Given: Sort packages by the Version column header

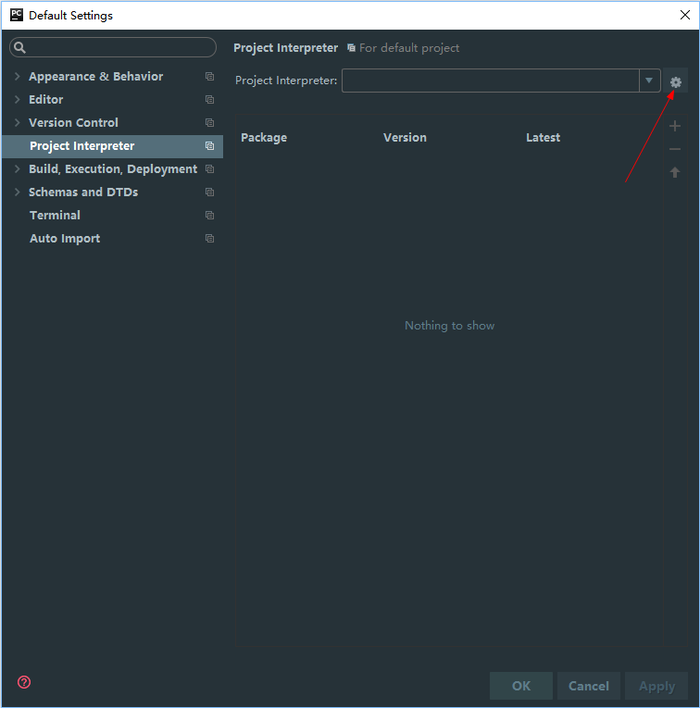Looking at the screenshot, I should click(x=405, y=138).
